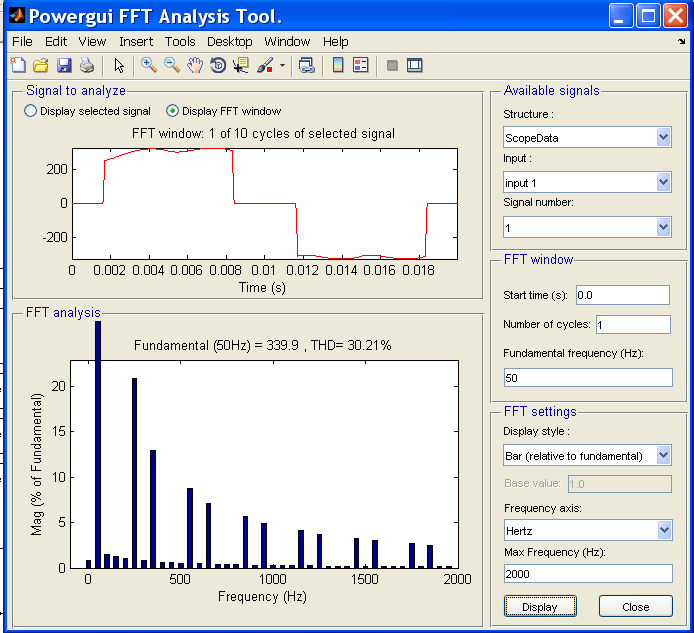Open the File menu
This screenshot has width=694, height=633.
(x=22, y=42)
